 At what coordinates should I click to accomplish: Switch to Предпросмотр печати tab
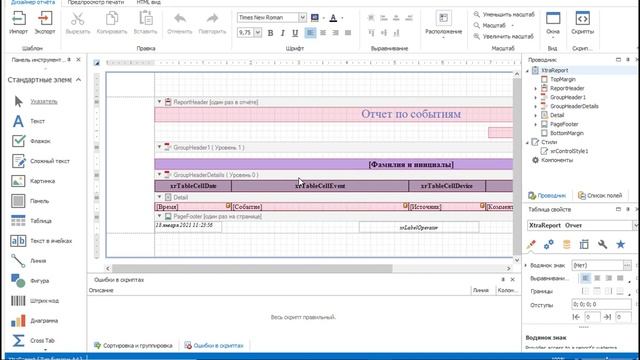click(x=96, y=2)
